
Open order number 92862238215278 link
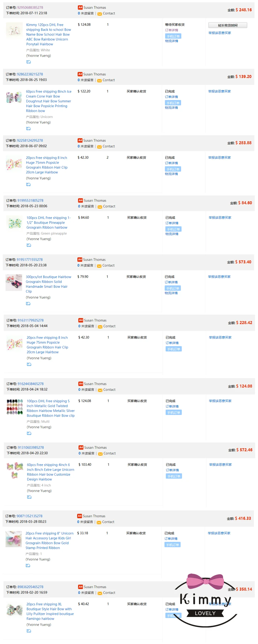pos(30,74)
